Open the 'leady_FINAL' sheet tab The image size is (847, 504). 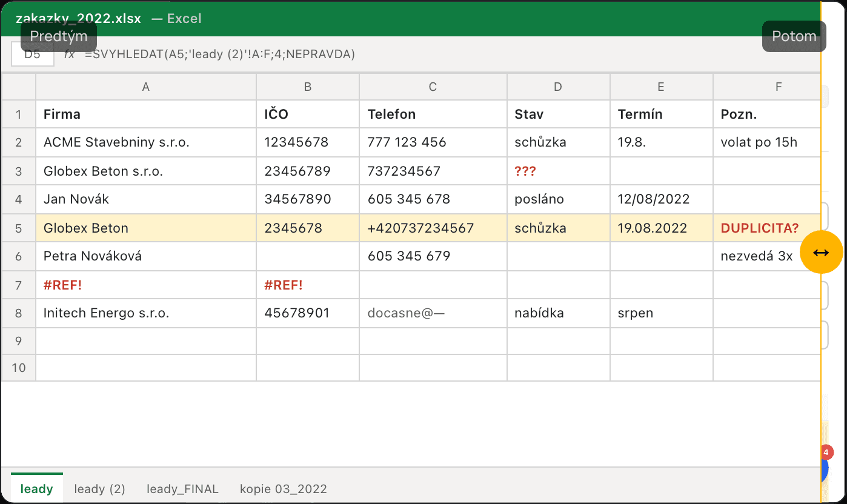pyautogui.click(x=182, y=488)
